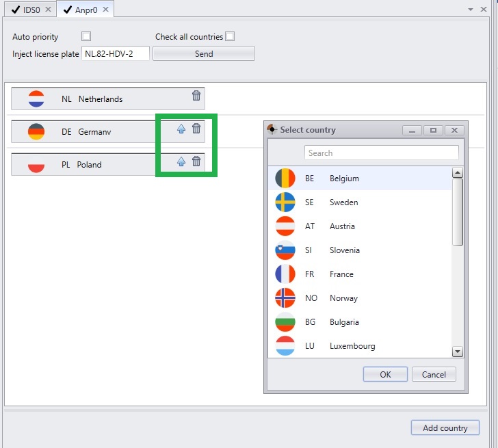
Task: Select the Bulgaria row text
Action: tap(344, 322)
